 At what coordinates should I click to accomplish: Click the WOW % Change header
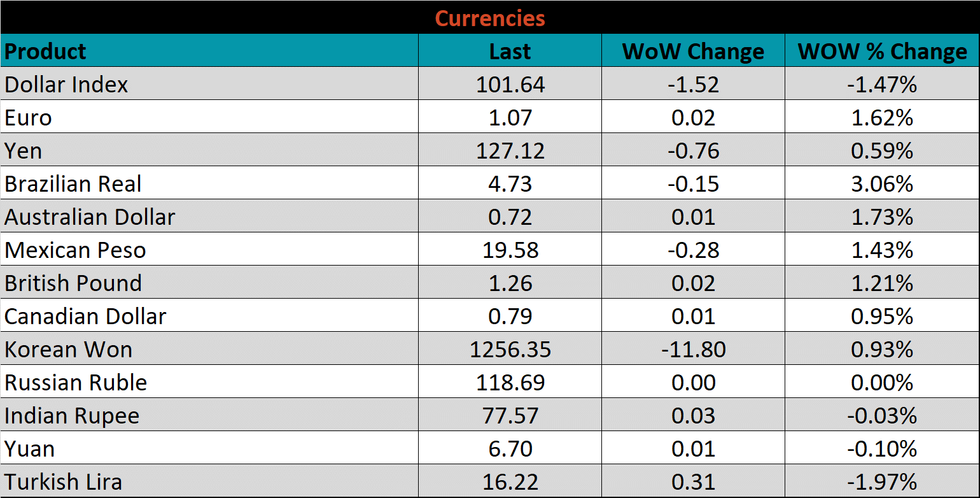click(882, 52)
